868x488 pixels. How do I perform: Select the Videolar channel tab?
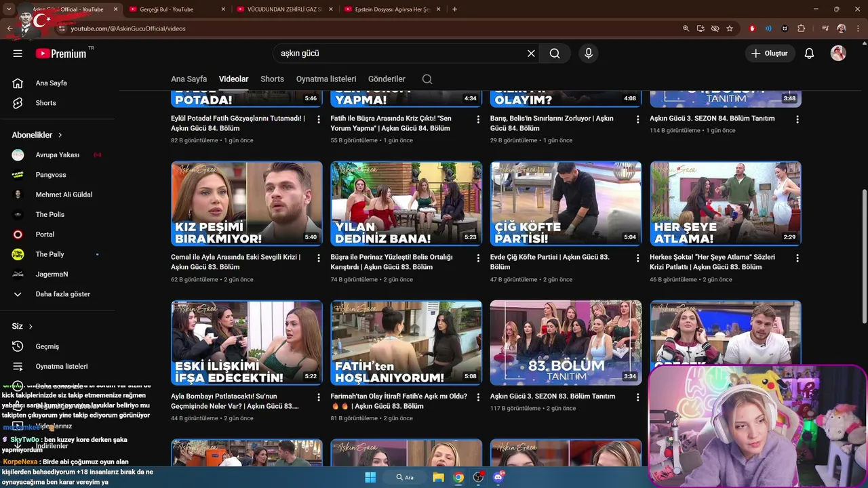(233, 79)
